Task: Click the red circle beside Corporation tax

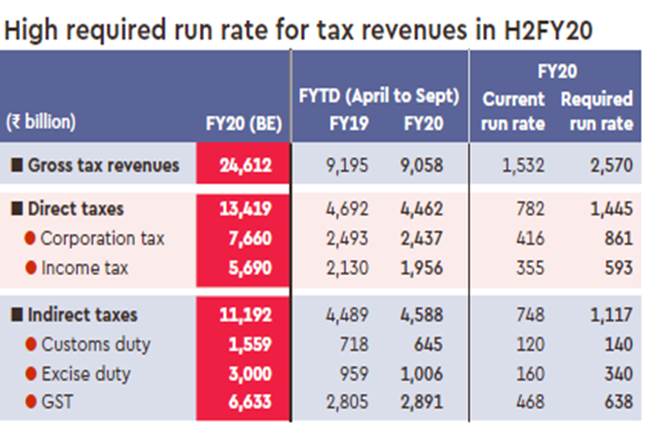Action: tap(30, 239)
